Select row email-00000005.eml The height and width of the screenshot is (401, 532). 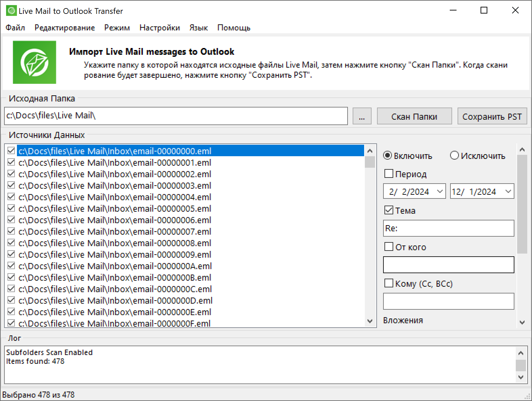191,208
